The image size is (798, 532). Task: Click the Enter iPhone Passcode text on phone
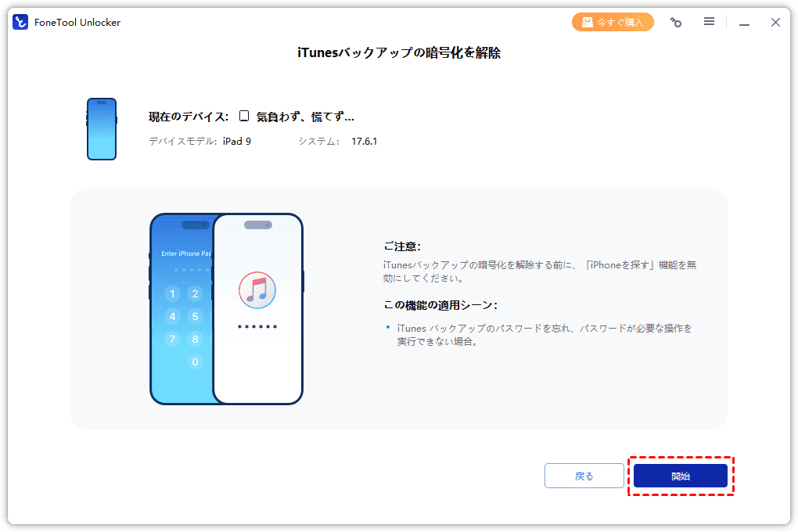pos(185,253)
